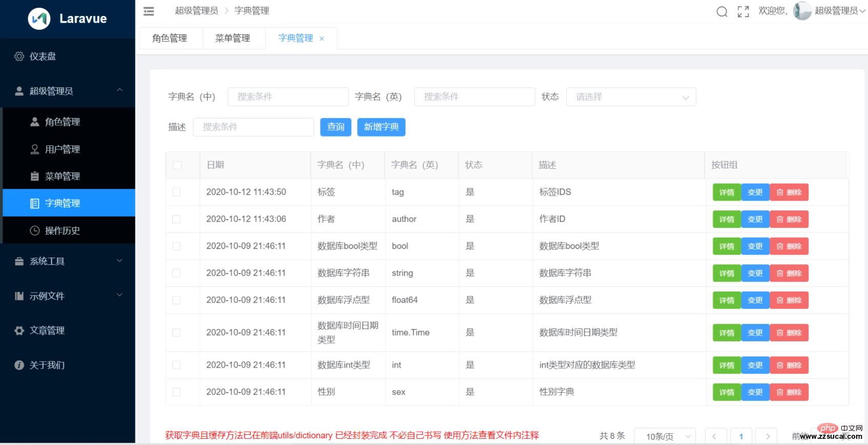
Task: Check the box for the time.Time row
Action: pyautogui.click(x=176, y=333)
